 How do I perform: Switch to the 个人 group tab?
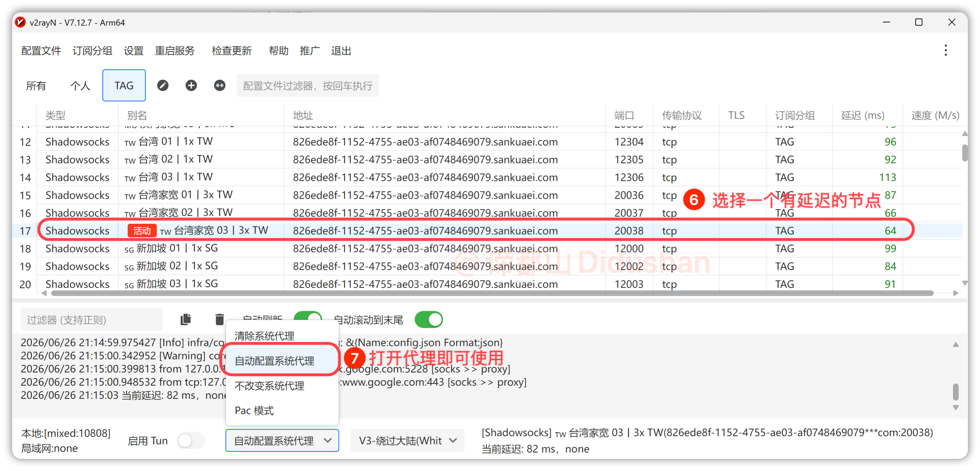[80, 86]
